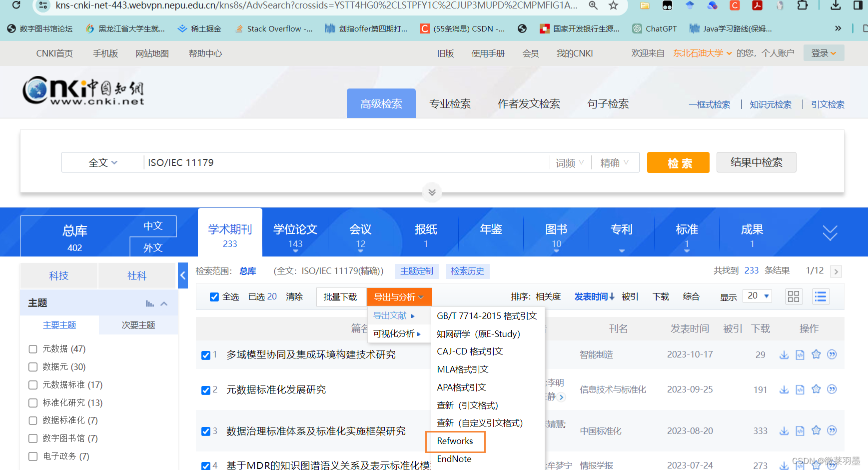This screenshot has width=868, height=470.
Task: Favorite 元数据标准化发展研究 with the star icon
Action: pos(816,389)
